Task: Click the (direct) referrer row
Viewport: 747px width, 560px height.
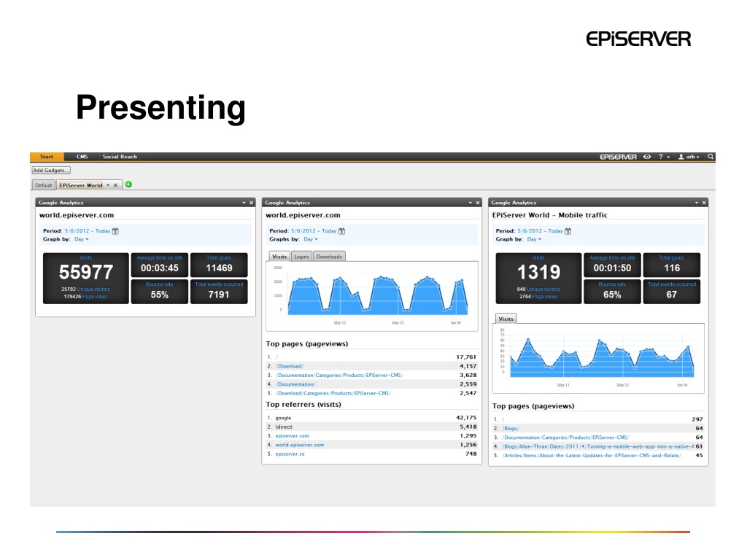Action: point(371,427)
